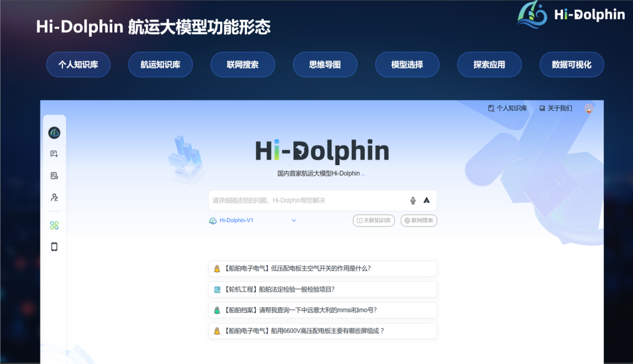Click the icon beside 轮机工程 question
This screenshot has height=364, width=633.
(x=217, y=289)
